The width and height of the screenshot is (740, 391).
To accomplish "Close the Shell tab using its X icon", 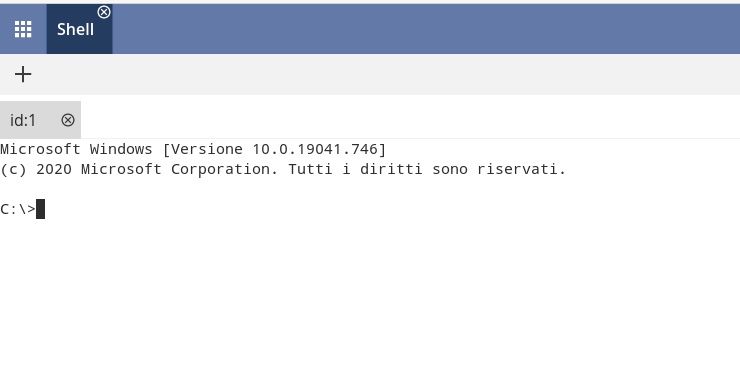I will coord(104,12).
